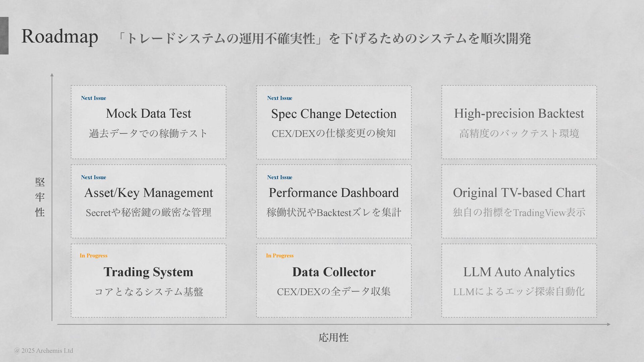Image resolution: width=644 pixels, height=362 pixels.
Task: Select the Data Collector bold heading
Action: [x=334, y=272]
